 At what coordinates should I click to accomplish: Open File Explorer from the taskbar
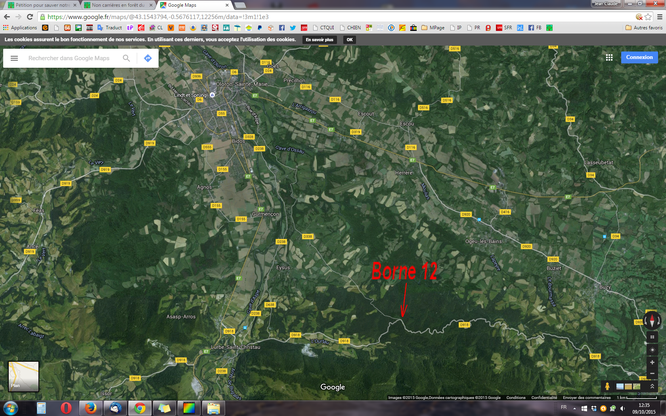coord(213,408)
